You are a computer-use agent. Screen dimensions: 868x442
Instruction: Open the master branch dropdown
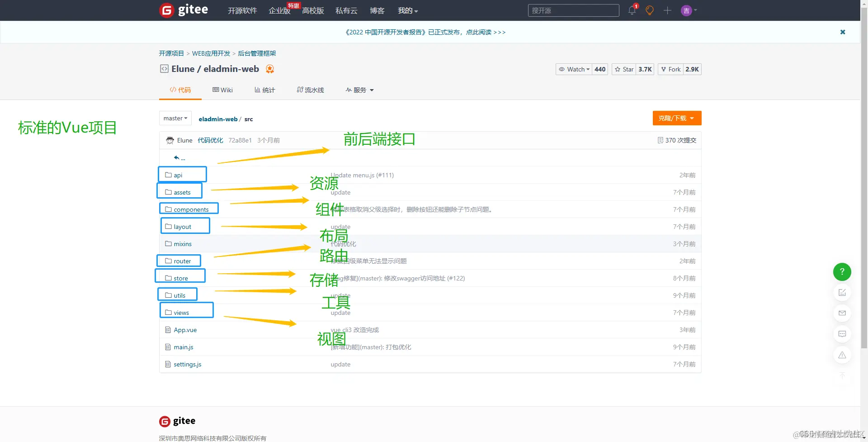point(175,118)
